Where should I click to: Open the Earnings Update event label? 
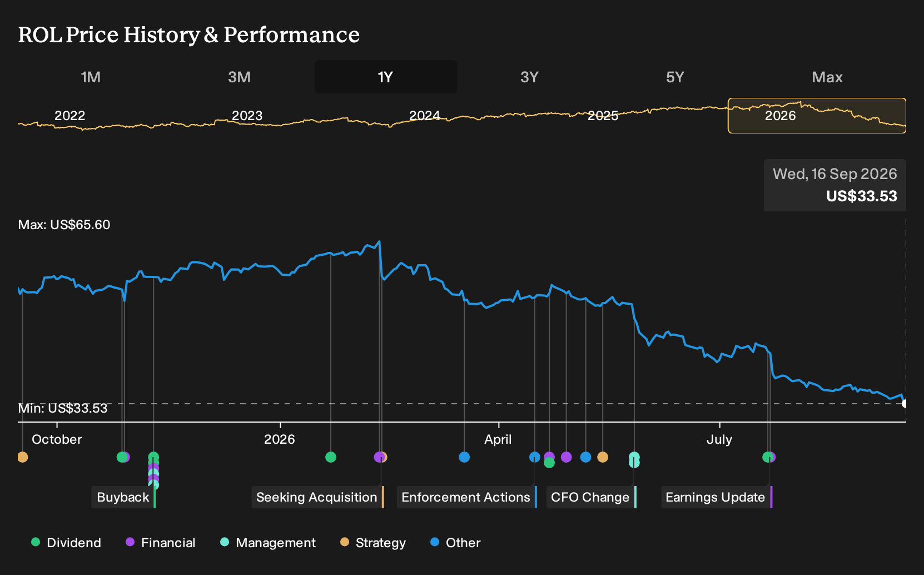coord(716,497)
